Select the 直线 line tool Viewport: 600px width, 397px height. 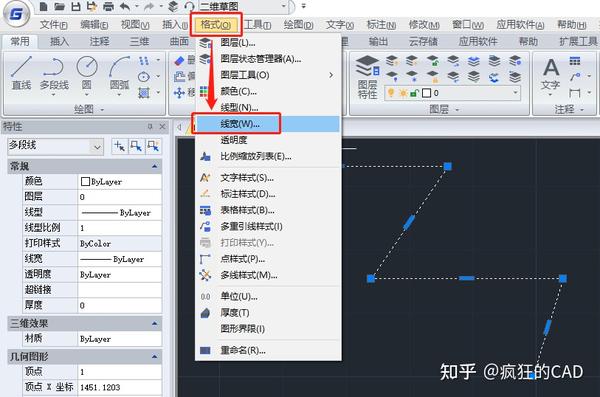(21, 73)
